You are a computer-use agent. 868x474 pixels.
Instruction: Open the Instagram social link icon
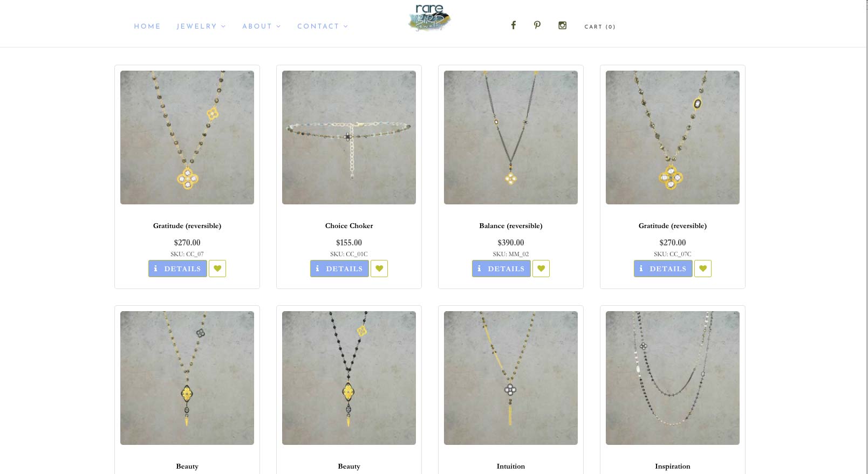point(562,25)
